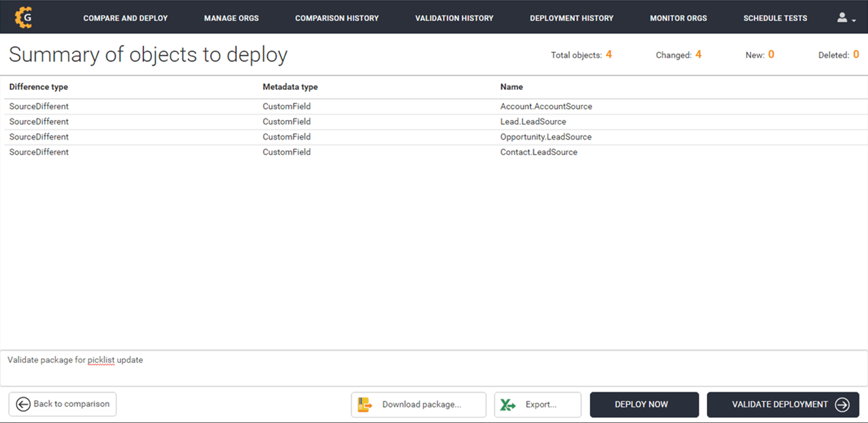Open Schedule Tests section

tap(775, 18)
